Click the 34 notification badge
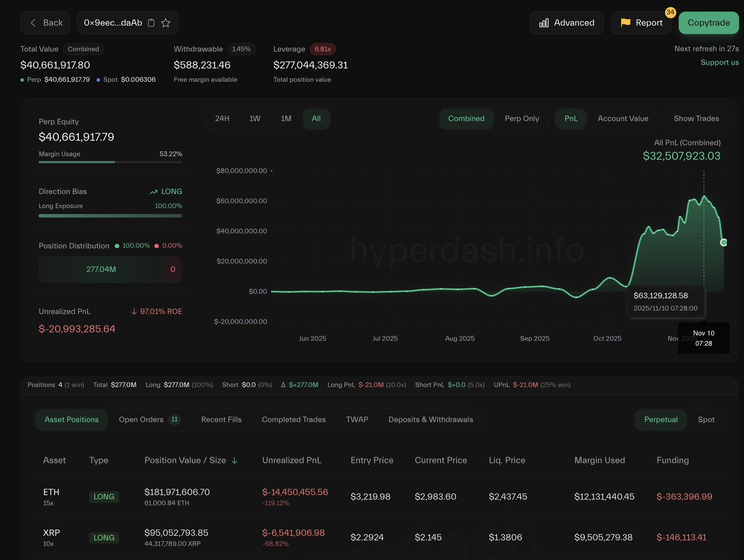This screenshot has height=560, width=744. tap(670, 12)
